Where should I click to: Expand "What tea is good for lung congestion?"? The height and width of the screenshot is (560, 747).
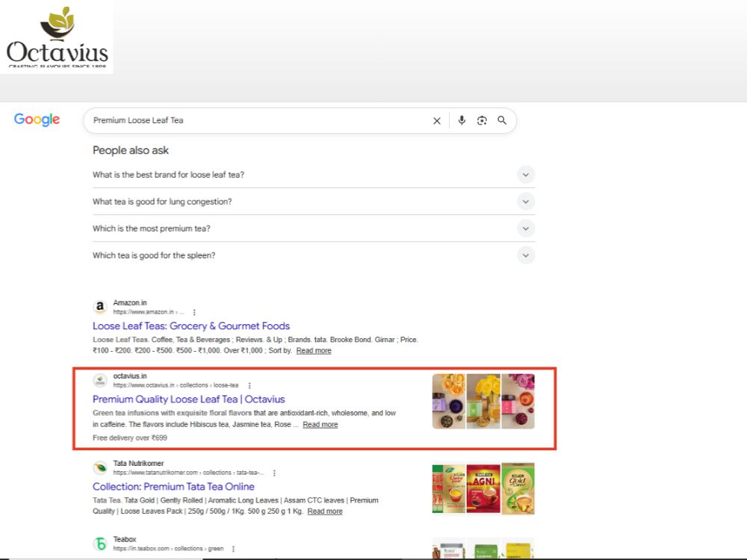pos(314,202)
